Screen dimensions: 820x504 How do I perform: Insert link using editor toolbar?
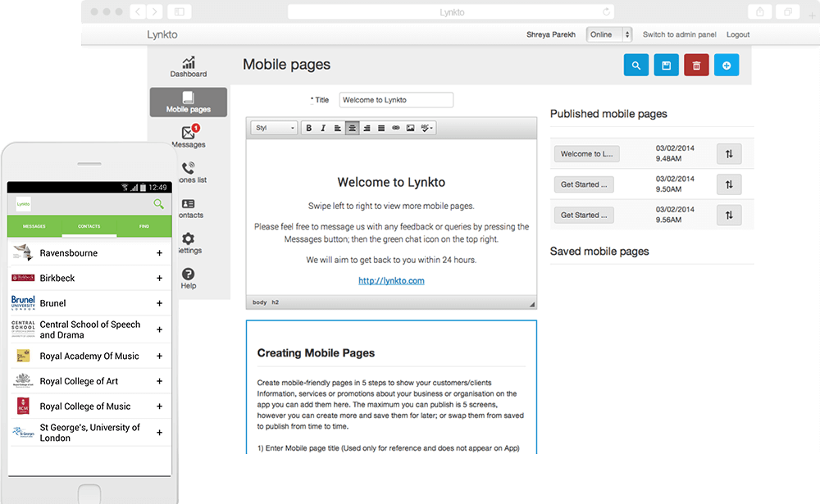pyautogui.click(x=396, y=128)
